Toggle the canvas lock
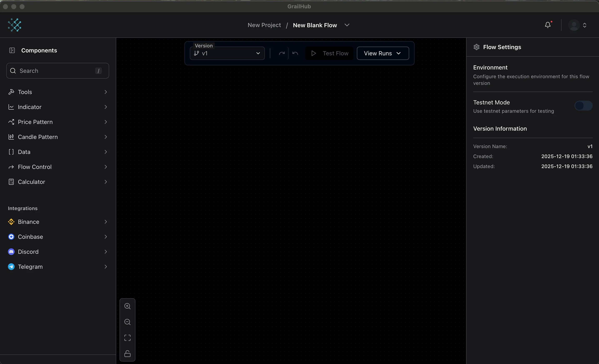The image size is (599, 364). 127,354
